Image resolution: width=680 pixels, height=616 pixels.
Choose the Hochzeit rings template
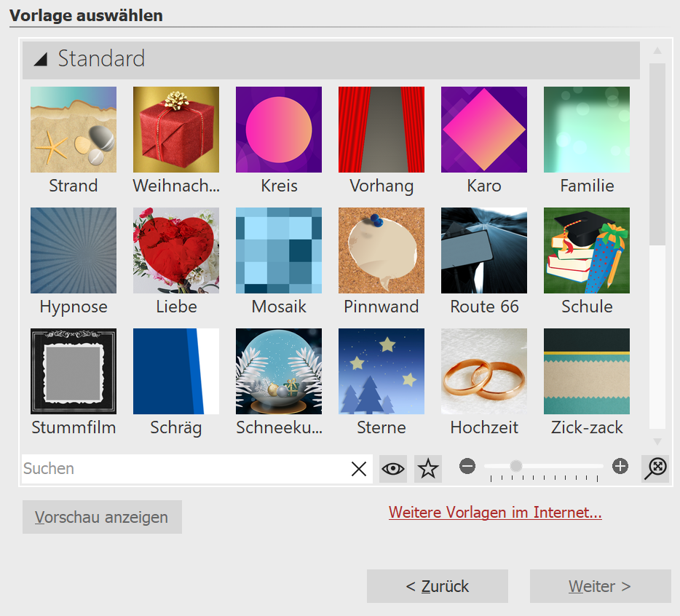[x=484, y=371]
